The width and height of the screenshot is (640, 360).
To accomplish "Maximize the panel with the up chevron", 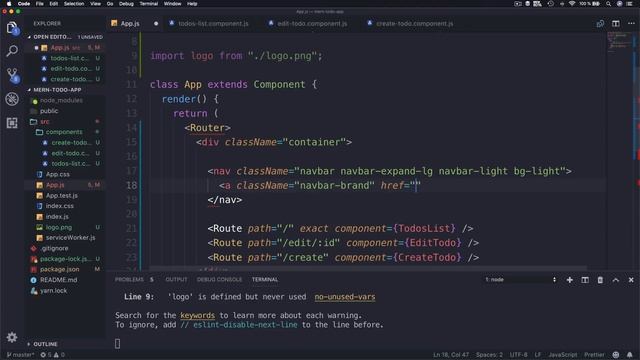I will pyautogui.click(x=616, y=280).
